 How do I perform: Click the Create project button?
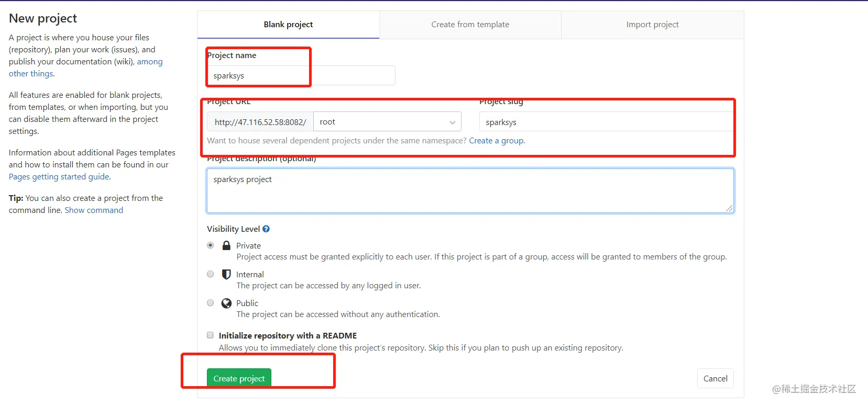[x=239, y=378]
